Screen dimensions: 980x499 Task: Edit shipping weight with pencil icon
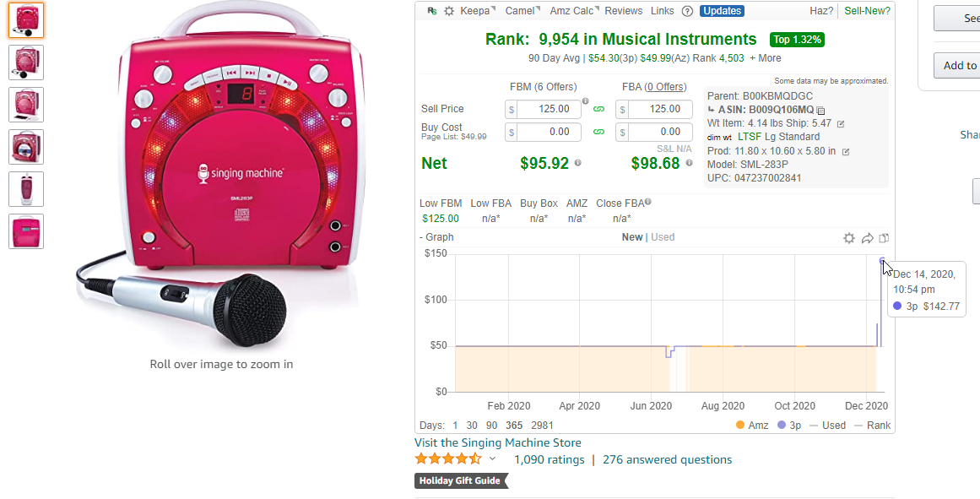coord(841,124)
